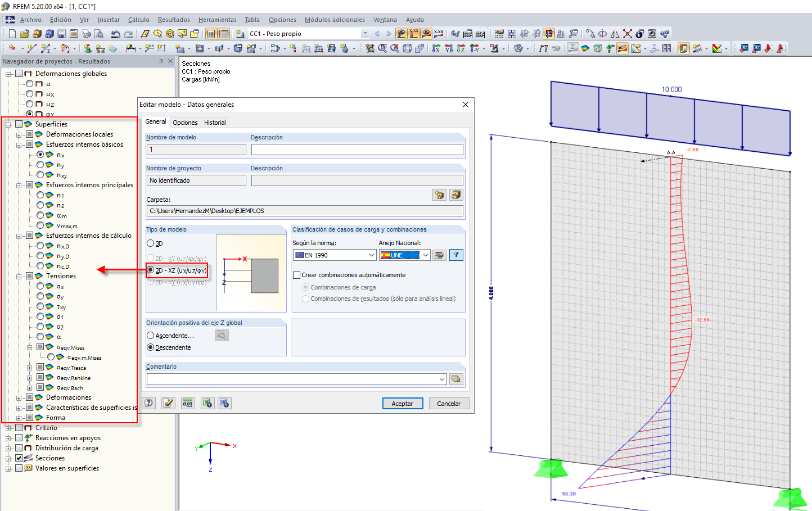
Task: Select the ny radio under Esfuerzos internos básicos
Action: [x=40, y=165]
